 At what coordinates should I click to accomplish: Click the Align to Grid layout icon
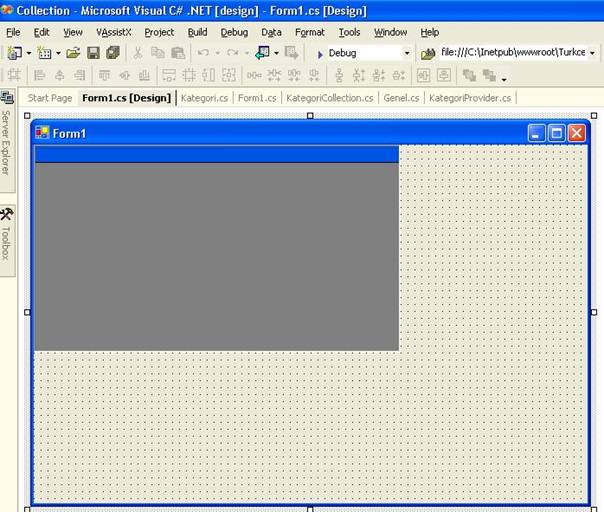point(14,75)
